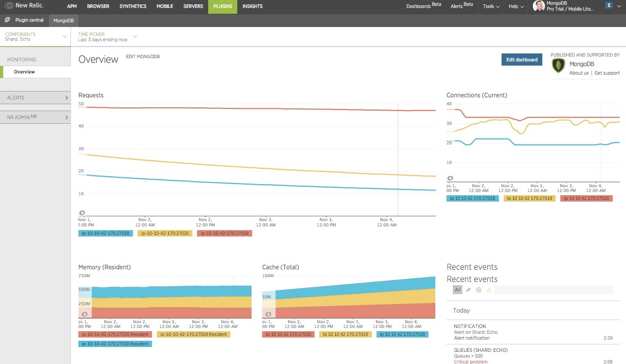Click the gray circle icon on Cache chart
The width and height of the screenshot is (626, 364).
tap(269, 314)
